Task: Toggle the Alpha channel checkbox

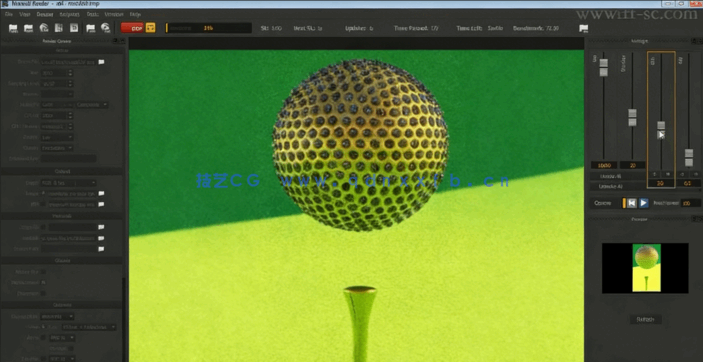Action: (43, 337)
